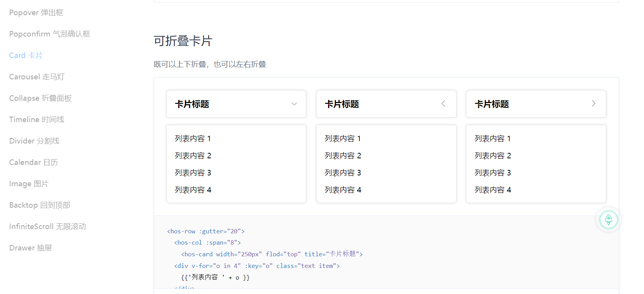Open Backtop 回到顶部 page
The width and height of the screenshot is (644, 294).
coord(40,205)
